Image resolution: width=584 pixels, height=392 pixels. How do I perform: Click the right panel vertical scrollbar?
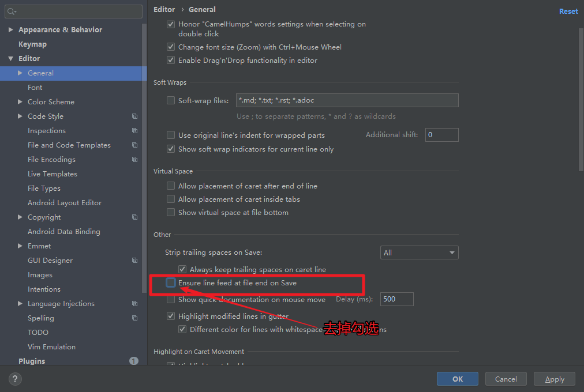pos(581,100)
